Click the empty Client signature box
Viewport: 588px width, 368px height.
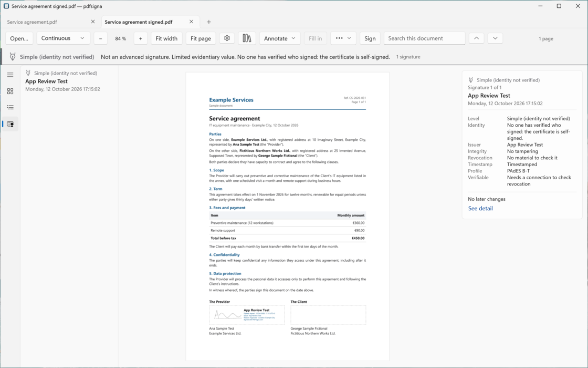328,315
